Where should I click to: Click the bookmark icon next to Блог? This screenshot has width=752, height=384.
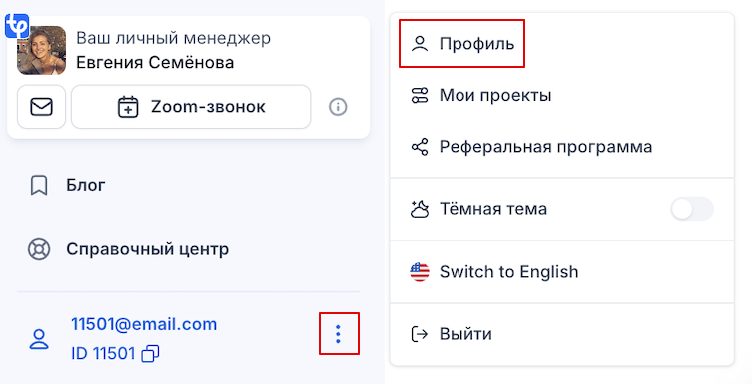click(39, 185)
